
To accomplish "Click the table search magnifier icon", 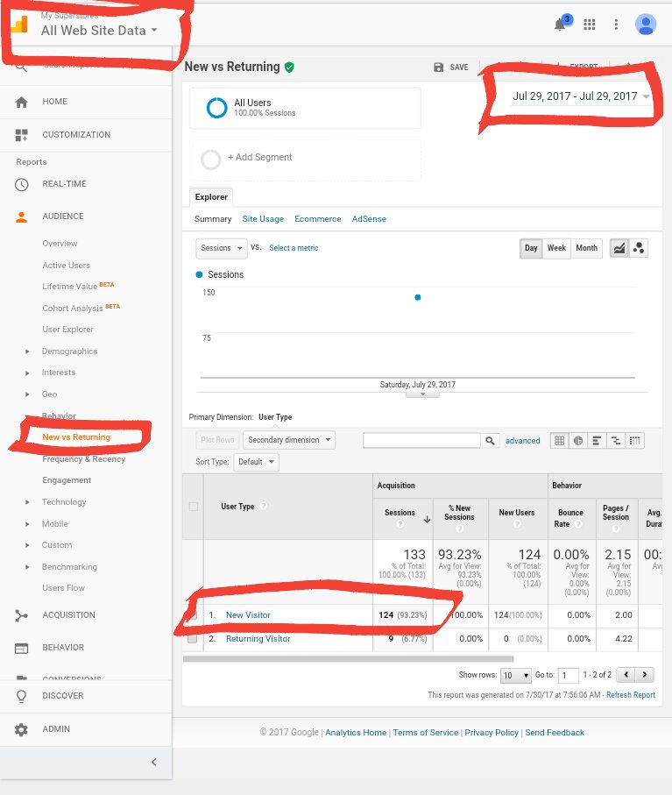I will tap(490, 441).
